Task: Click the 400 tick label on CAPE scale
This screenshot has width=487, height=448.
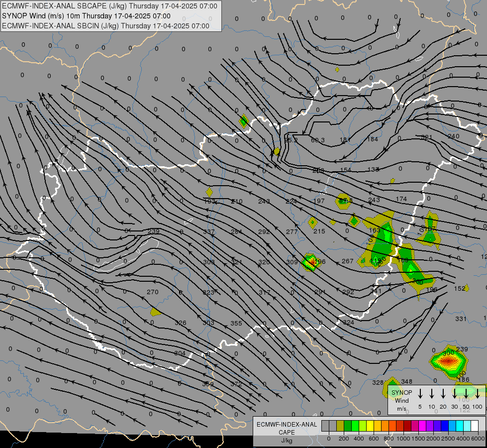Action: [x=359, y=439]
